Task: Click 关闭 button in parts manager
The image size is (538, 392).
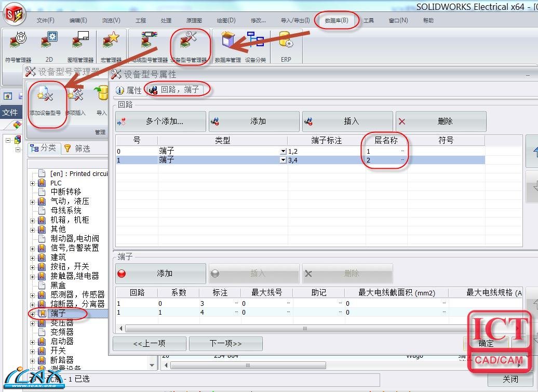Action: [x=510, y=379]
